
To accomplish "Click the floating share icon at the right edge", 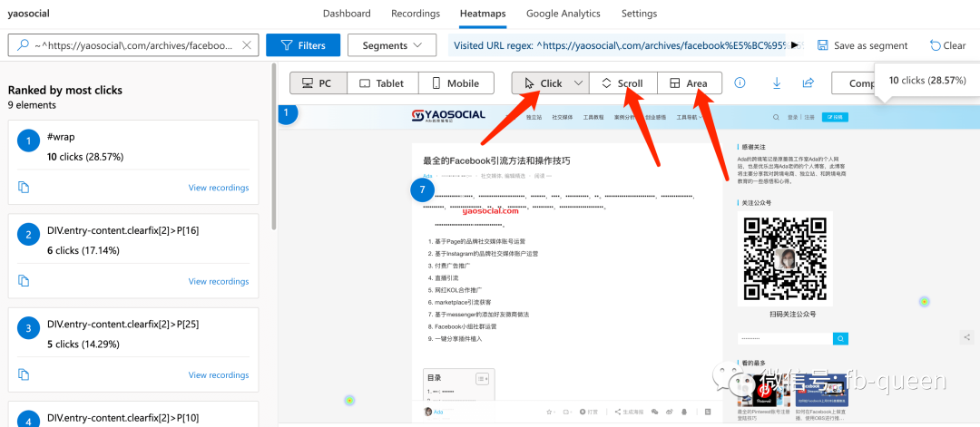I will (967, 337).
